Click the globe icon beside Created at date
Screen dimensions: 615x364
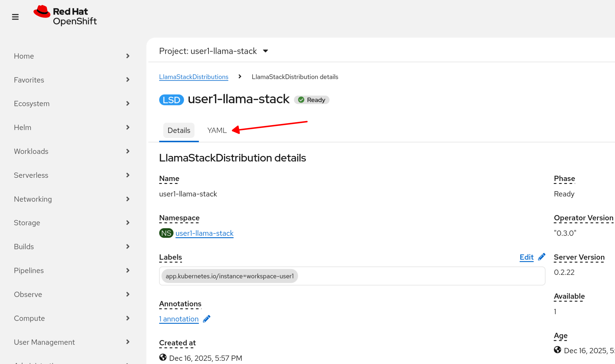(163, 358)
